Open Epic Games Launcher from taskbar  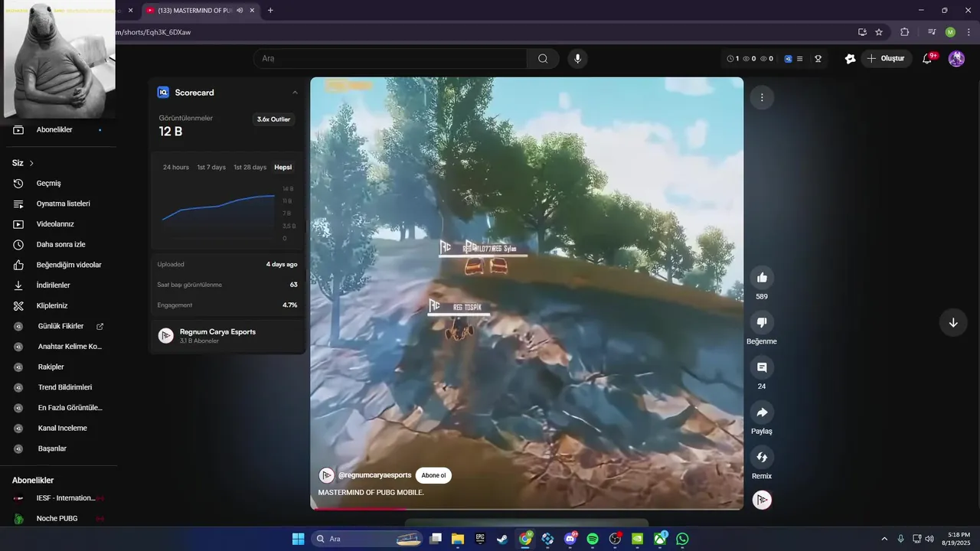click(x=480, y=539)
